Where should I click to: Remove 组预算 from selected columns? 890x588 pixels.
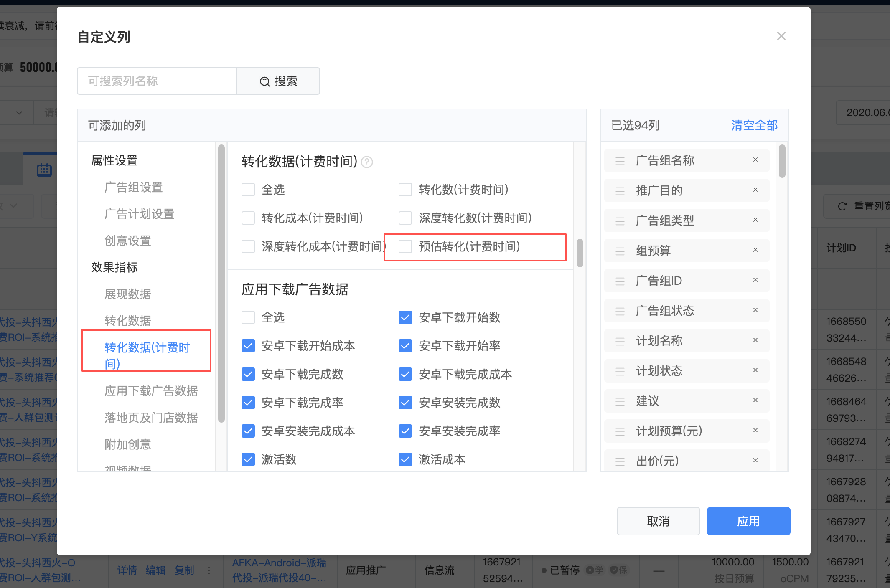[x=755, y=250]
